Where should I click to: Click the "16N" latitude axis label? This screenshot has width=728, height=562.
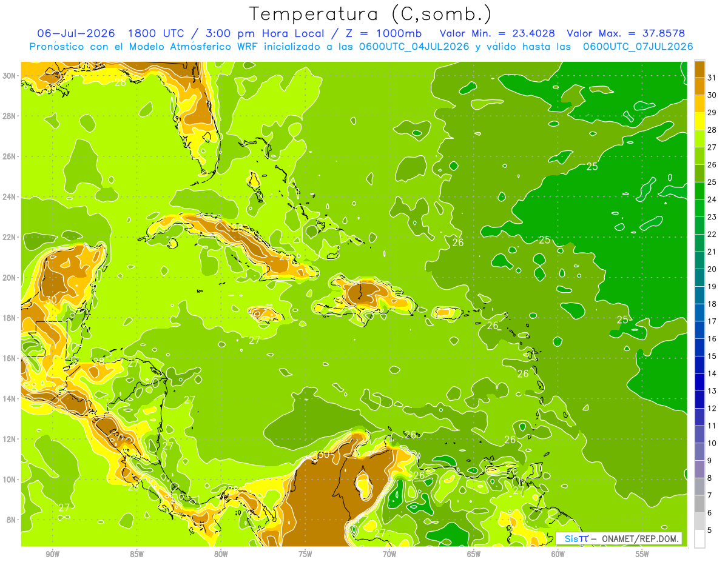click(x=9, y=358)
